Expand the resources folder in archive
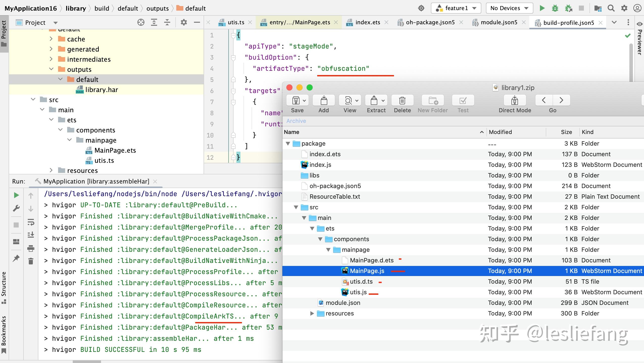The width and height of the screenshot is (644, 363). pyautogui.click(x=312, y=313)
